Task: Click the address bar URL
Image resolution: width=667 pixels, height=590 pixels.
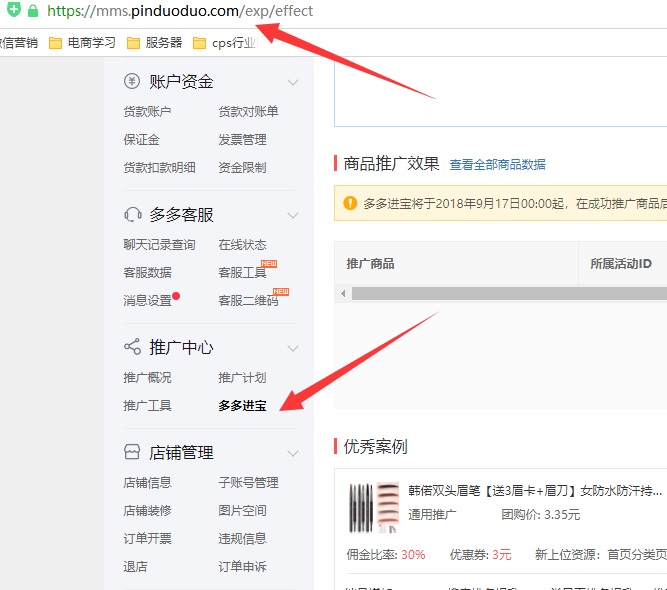Action: pos(180,11)
